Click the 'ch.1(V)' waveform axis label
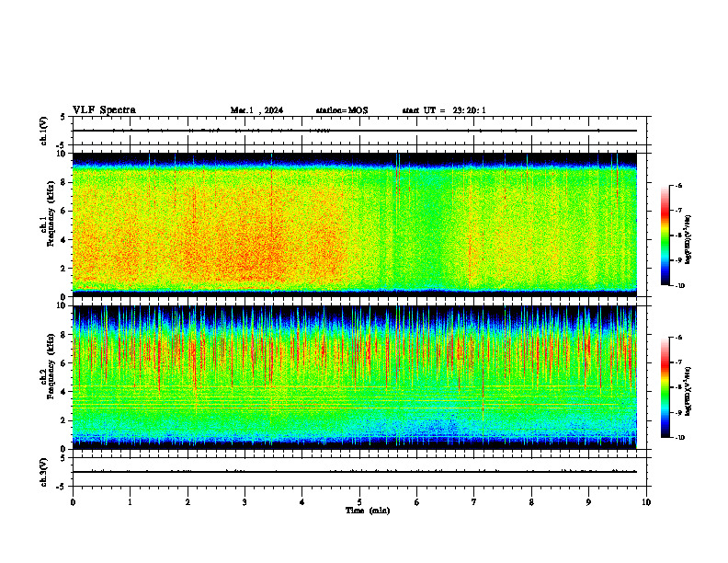 pos(43,131)
